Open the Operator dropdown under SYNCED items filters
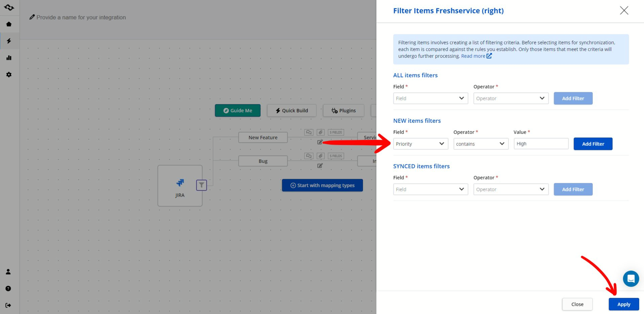 pos(511,189)
